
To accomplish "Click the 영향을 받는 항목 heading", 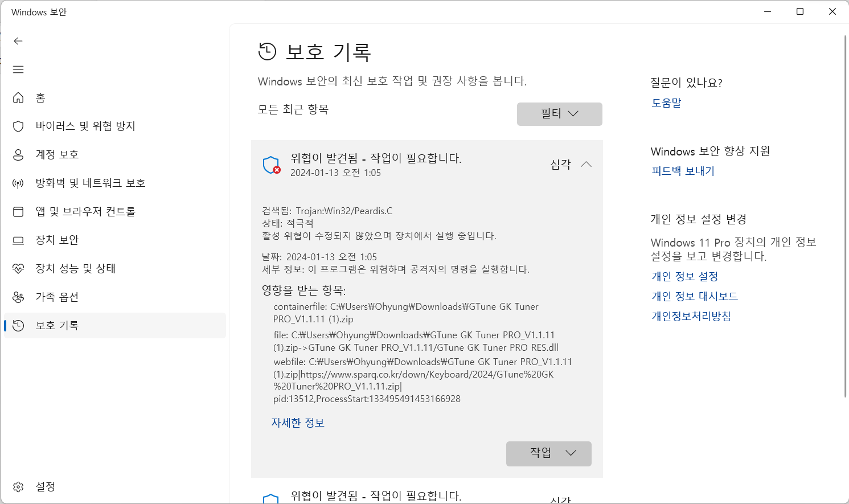I will [304, 290].
